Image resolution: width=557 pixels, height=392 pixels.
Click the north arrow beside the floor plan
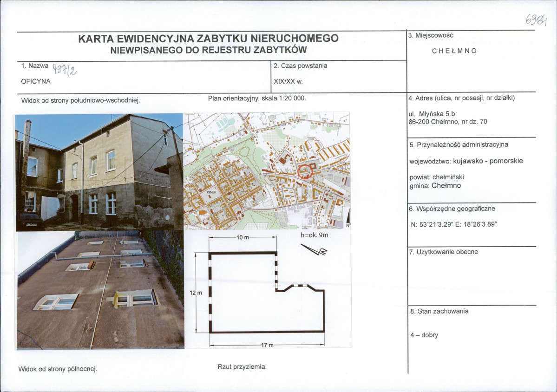(x=314, y=249)
